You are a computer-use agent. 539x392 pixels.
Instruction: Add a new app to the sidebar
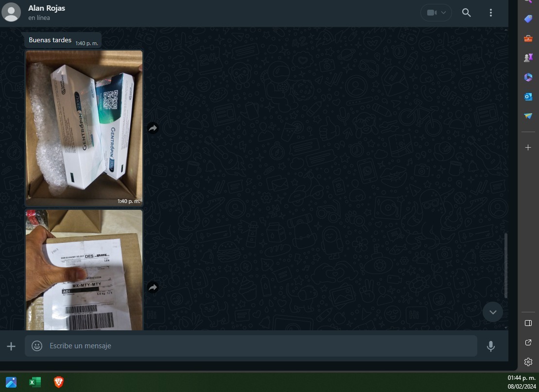(528, 147)
